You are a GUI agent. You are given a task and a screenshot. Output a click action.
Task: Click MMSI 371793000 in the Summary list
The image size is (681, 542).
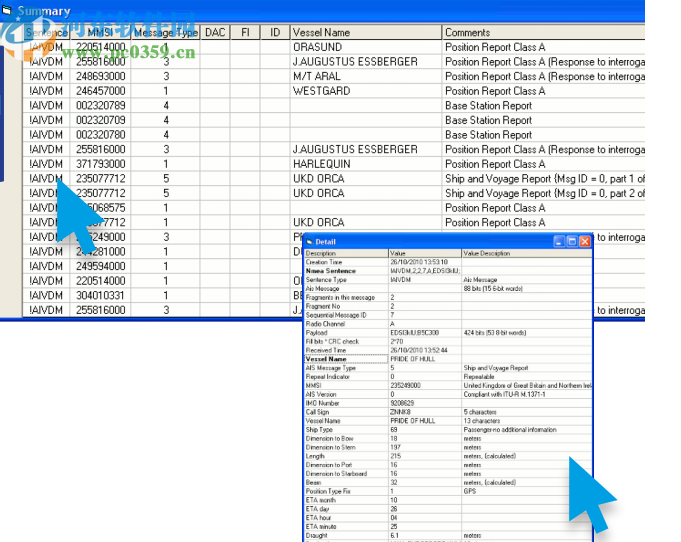pyautogui.click(x=101, y=164)
